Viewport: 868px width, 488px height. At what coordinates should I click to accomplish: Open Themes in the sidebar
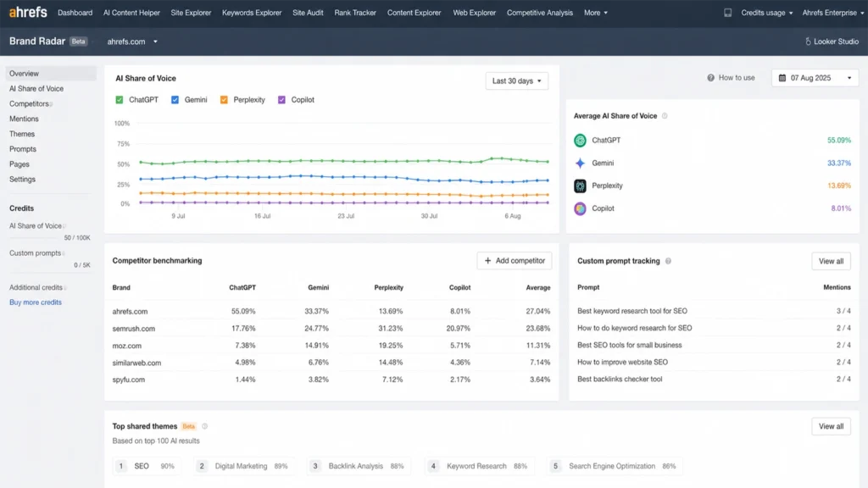21,134
